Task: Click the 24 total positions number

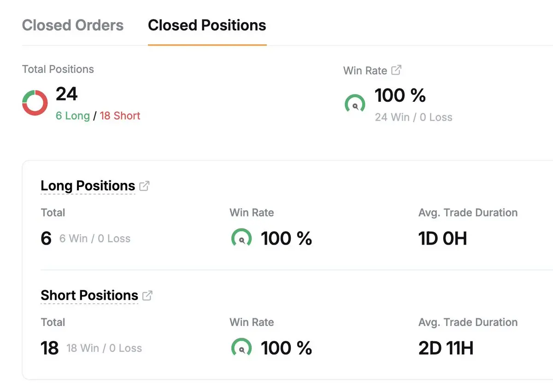Action: tap(67, 94)
